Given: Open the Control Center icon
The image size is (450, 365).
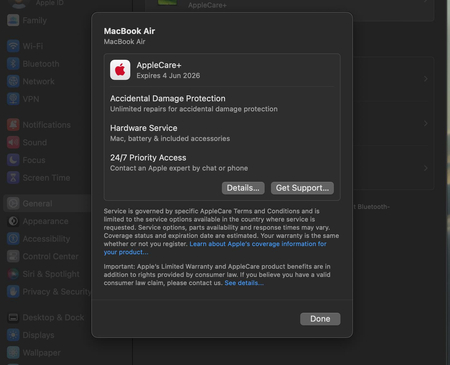Looking at the screenshot, I should (x=13, y=256).
